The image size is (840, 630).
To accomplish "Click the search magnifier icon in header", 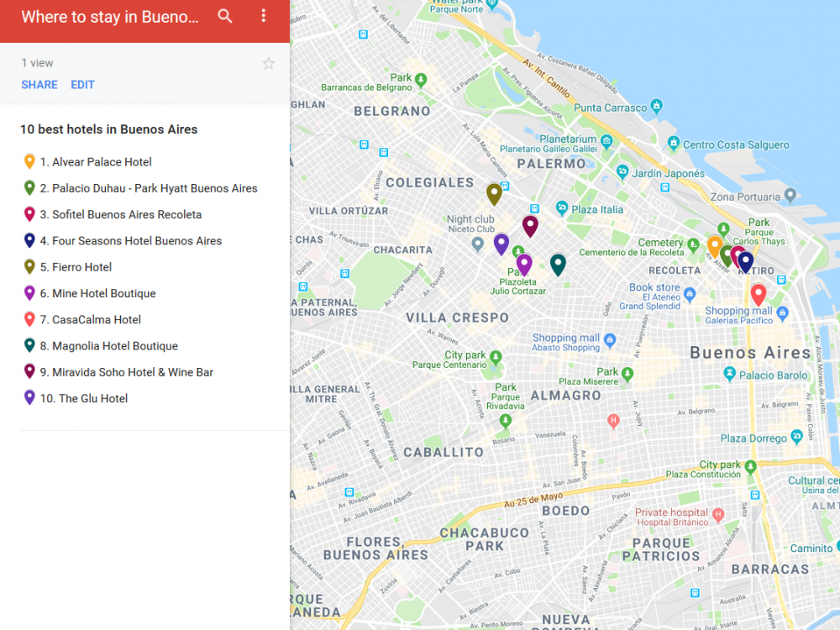I will click(x=224, y=16).
